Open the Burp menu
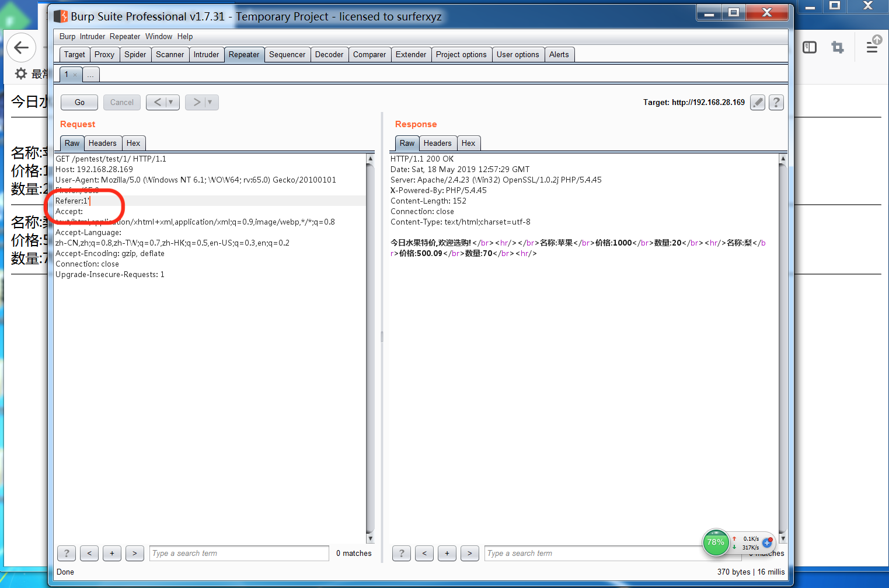 tap(67, 36)
